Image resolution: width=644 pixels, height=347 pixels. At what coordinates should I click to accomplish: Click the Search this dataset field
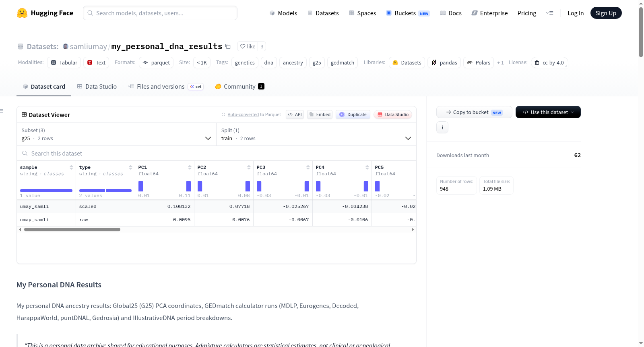click(217, 153)
